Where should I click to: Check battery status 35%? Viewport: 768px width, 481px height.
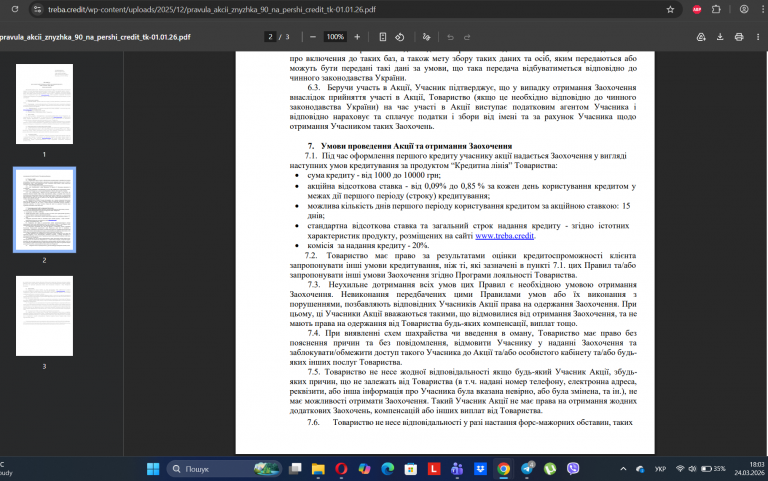tap(713, 469)
